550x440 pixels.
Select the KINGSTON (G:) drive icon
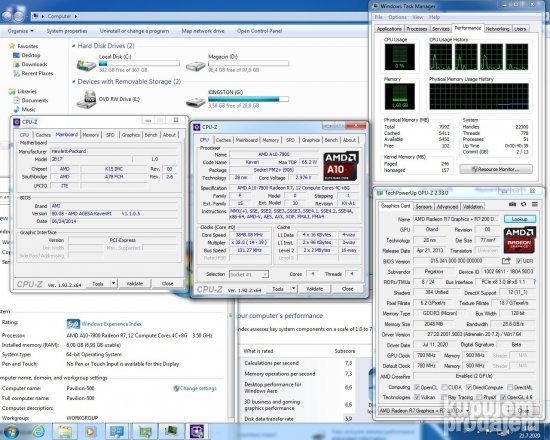(196, 102)
